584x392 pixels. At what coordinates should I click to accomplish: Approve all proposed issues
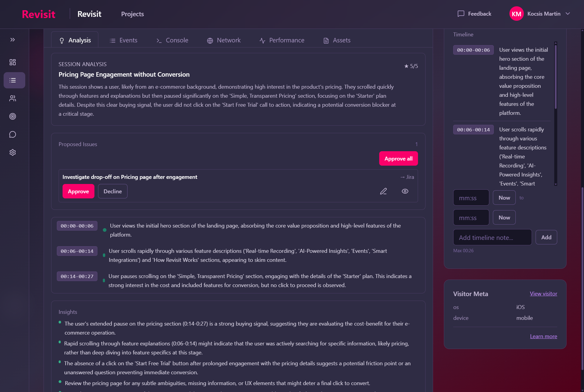pos(398,158)
